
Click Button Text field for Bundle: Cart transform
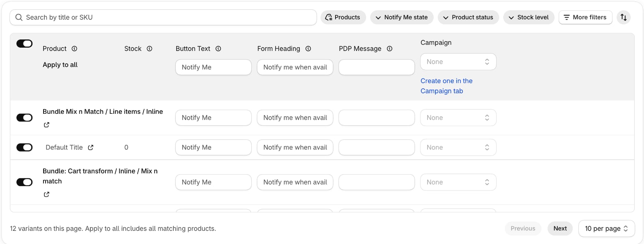pyautogui.click(x=213, y=182)
